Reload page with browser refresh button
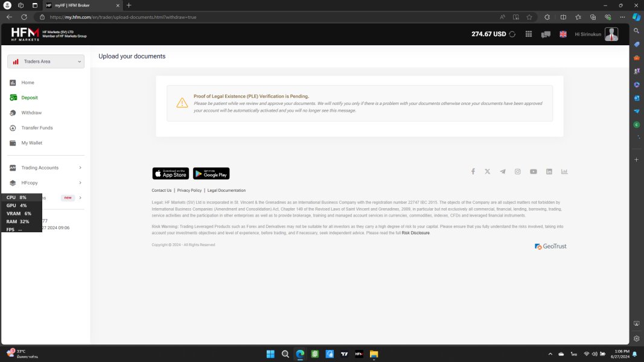 (24, 17)
